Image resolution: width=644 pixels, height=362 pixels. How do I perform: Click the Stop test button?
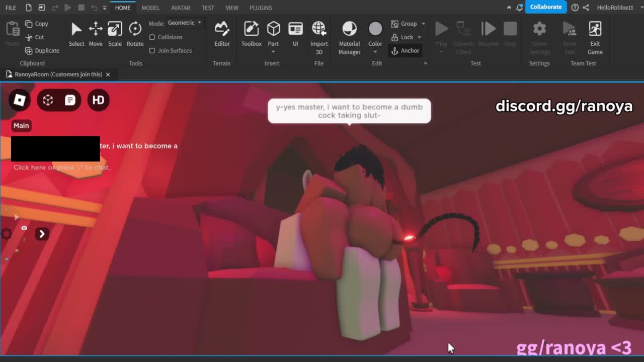510,34
